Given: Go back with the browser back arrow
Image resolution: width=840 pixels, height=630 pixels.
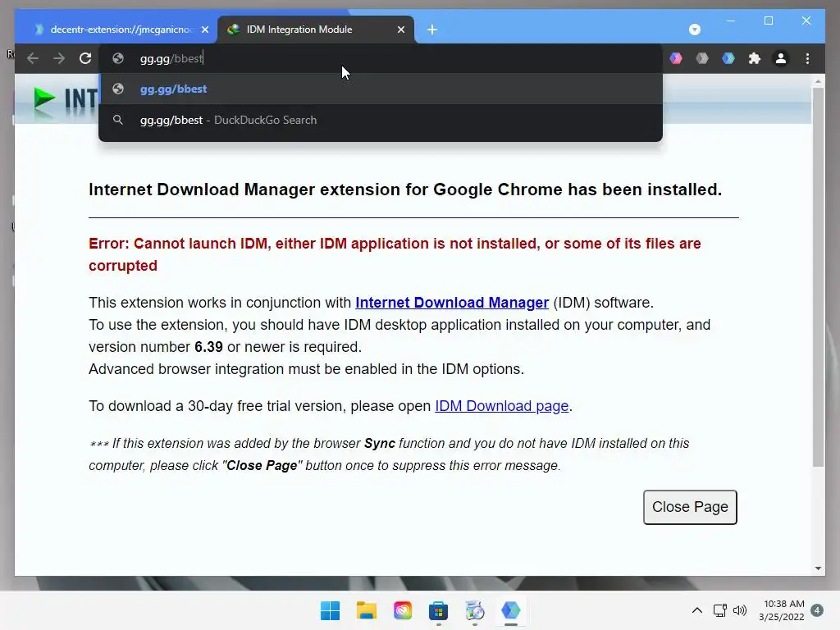Looking at the screenshot, I should tap(33, 58).
